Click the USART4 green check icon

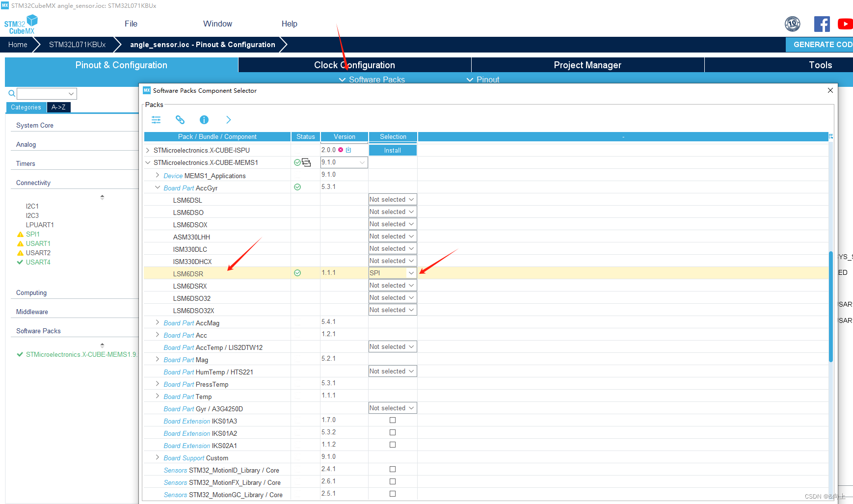tap(20, 262)
